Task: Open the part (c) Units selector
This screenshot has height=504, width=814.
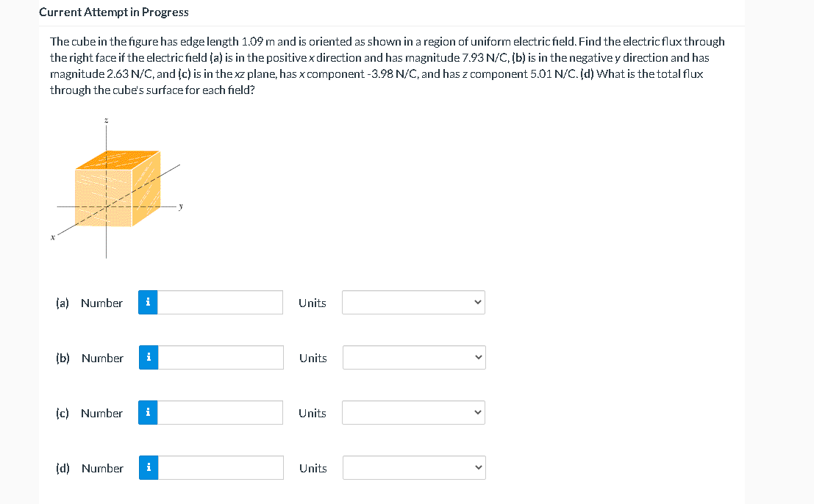Action: click(413, 413)
